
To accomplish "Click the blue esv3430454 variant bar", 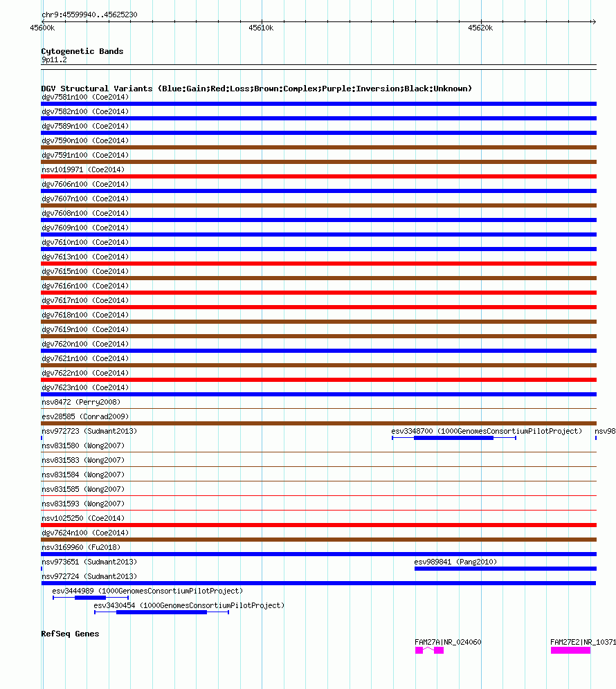I will (161, 612).
